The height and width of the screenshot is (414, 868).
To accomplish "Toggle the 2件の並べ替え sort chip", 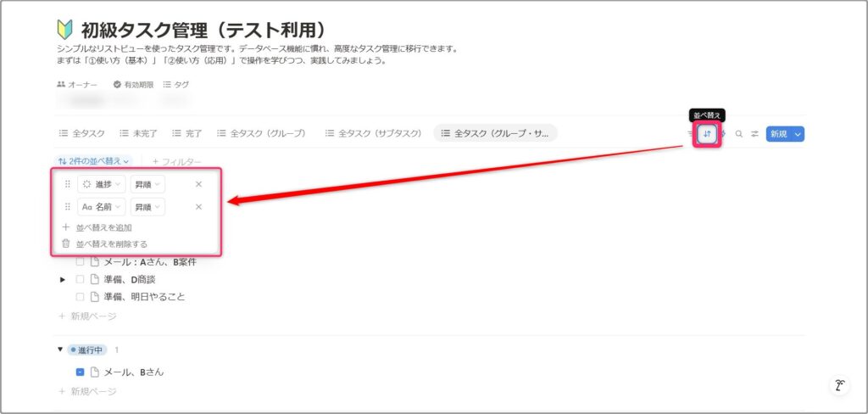I will click(x=93, y=161).
